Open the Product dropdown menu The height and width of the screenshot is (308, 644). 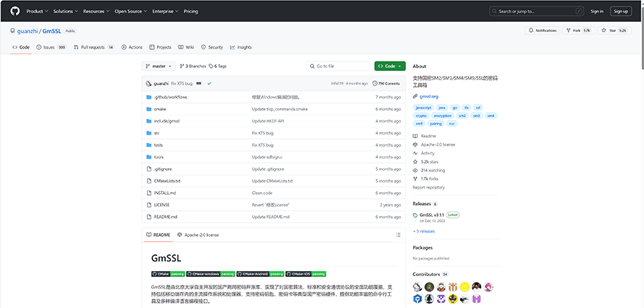pos(38,12)
